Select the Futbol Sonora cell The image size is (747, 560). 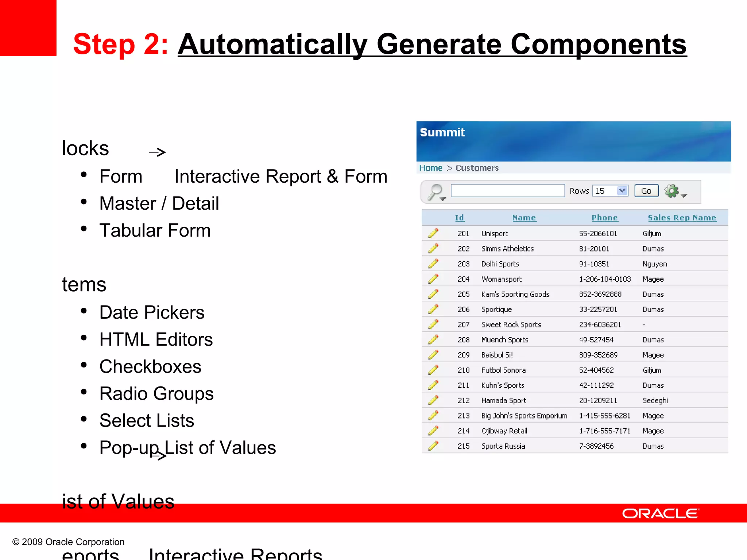[503, 370]
